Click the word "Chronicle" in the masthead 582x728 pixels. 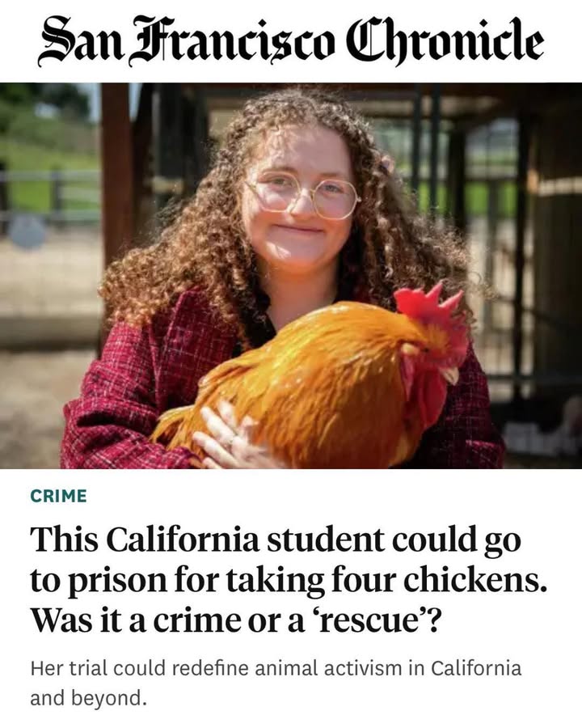pos(445,42)
